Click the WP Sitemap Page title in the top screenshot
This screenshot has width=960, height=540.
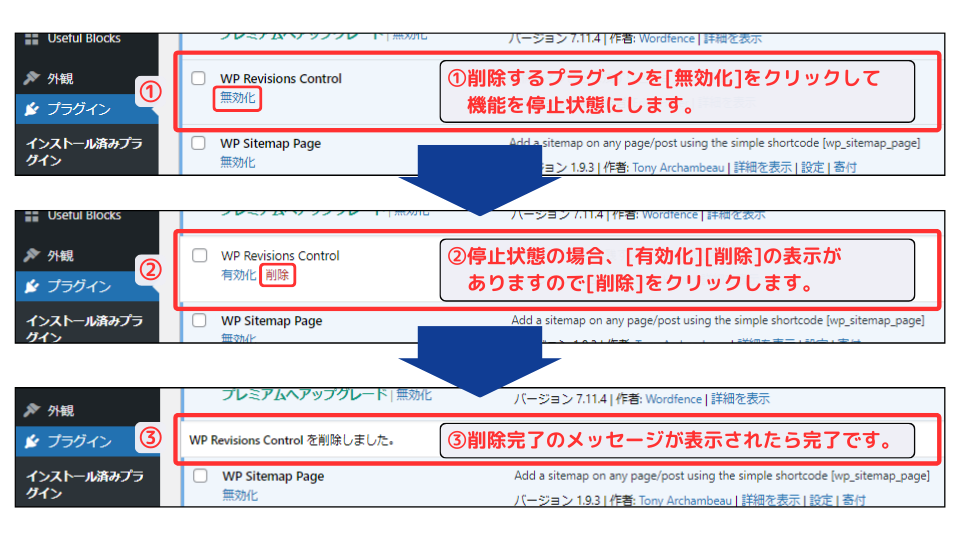[x=271, y=143]
